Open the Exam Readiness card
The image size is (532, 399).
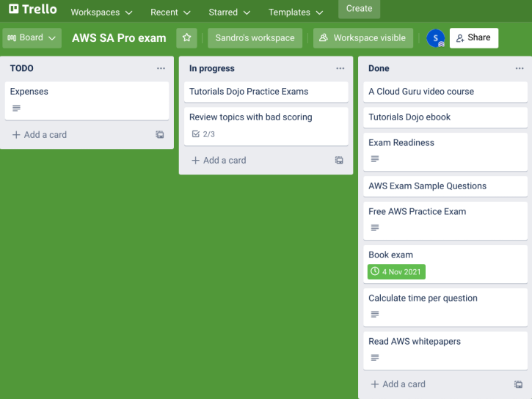pos(445,152)
